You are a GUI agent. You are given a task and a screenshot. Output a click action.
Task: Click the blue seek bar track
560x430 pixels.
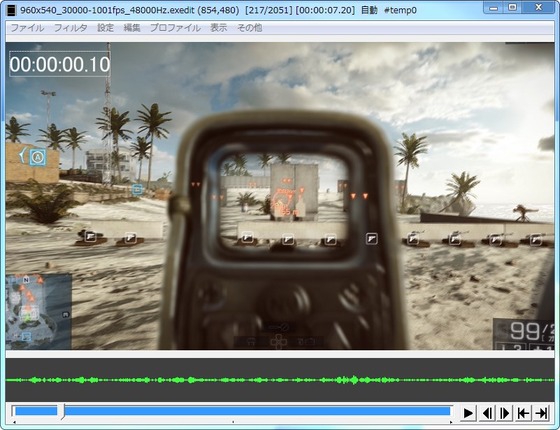[x=232, y=411]
